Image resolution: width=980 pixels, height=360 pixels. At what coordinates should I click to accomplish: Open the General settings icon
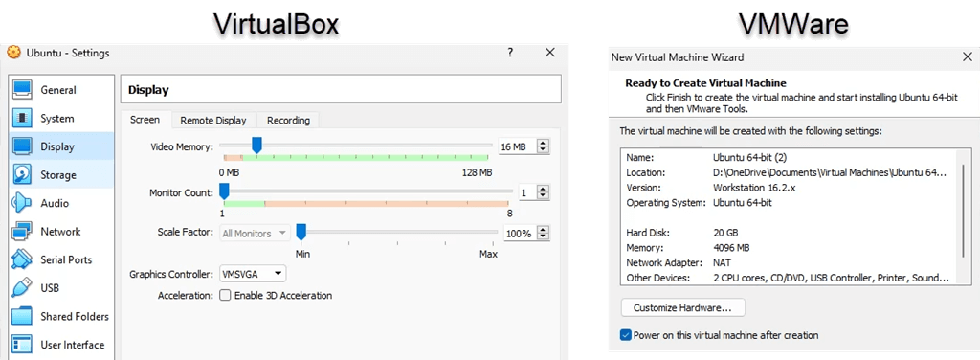[23, 90]
